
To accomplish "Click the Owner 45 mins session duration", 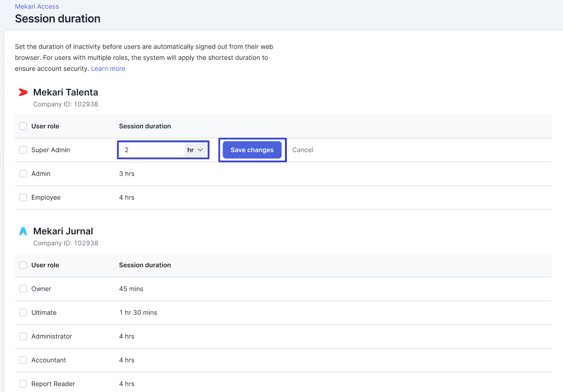I will click(x=131, y=289).
